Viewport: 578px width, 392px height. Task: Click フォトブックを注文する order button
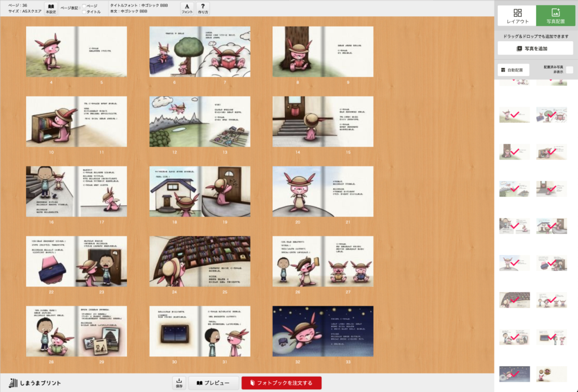(281, 383)
